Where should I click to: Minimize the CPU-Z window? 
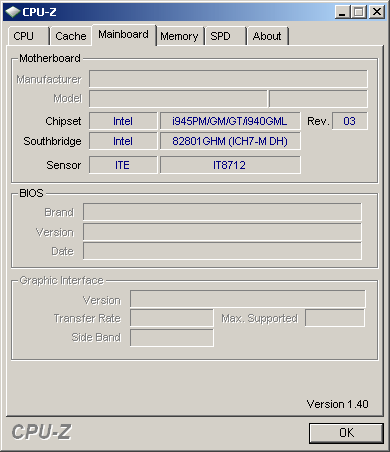[342, 12]
